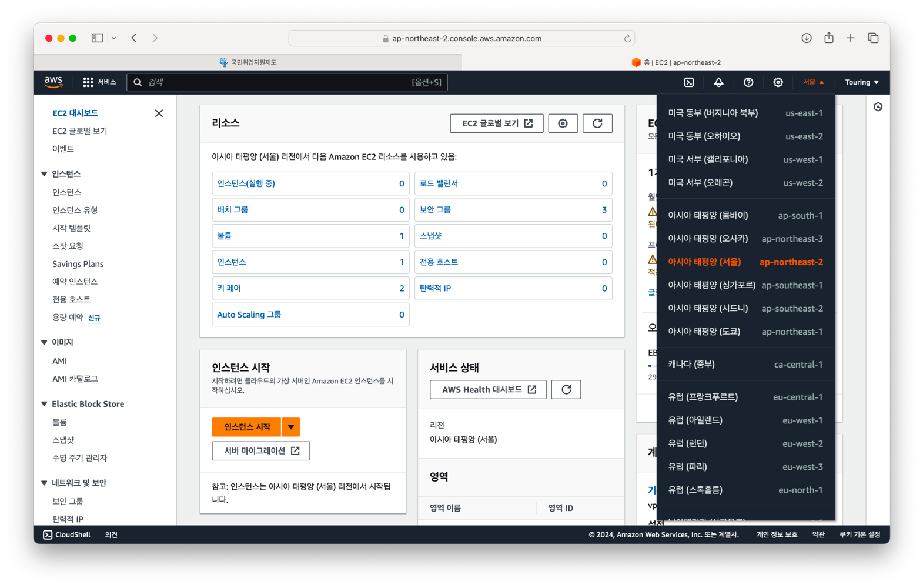Image resolution: width=923 pixels, height=588 pixels.
Task: Select region ap-south-1 Mumbai
Action: coord(745,215)
